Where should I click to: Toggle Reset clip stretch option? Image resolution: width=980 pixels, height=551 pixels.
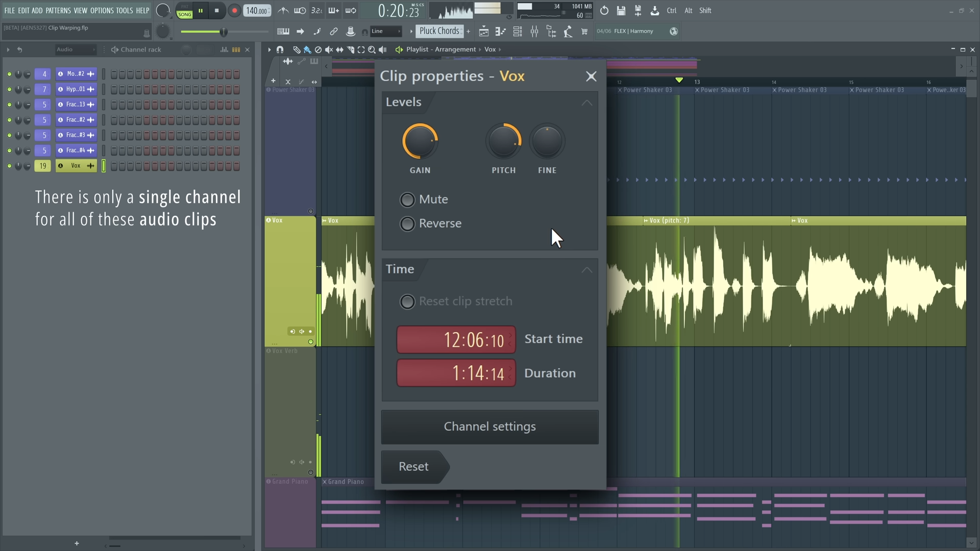[x=407, y=302]
